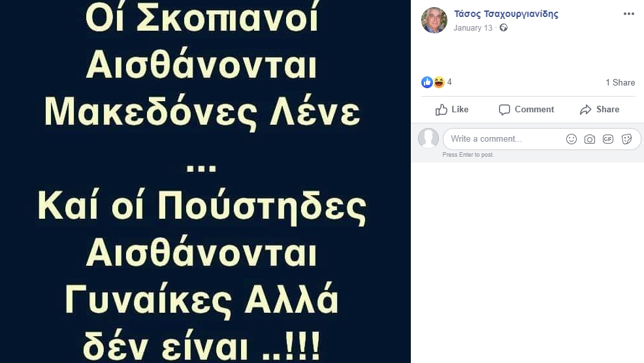Click the poster's profile picture thumbnail
Viewport: 644px width, 363px height.
pyautogui.click(x=434, y=20)
